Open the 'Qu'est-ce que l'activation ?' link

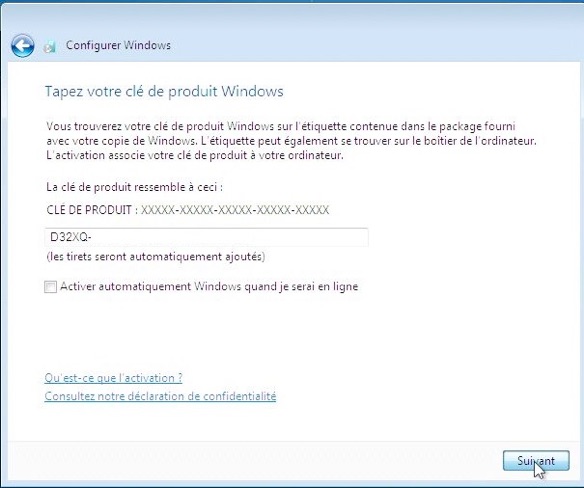pos(113,378)
